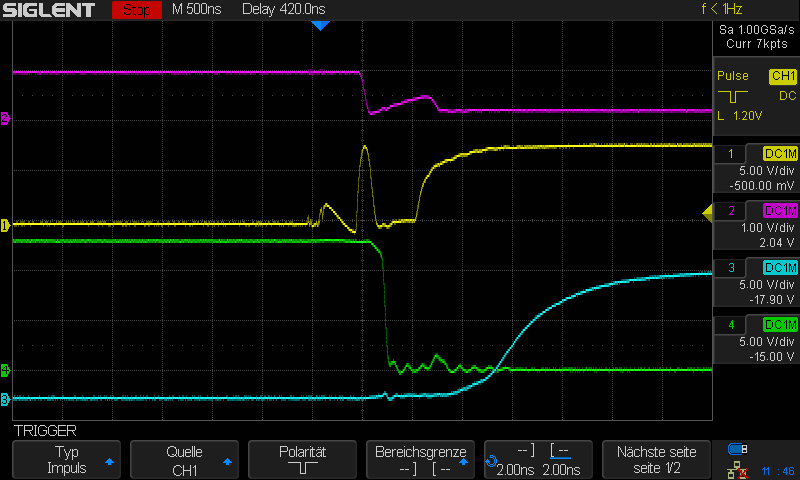The width and height of the screenshot is (800, 480).
Task: Open the Quelle CH1 source menu
Action: (184, 460)
